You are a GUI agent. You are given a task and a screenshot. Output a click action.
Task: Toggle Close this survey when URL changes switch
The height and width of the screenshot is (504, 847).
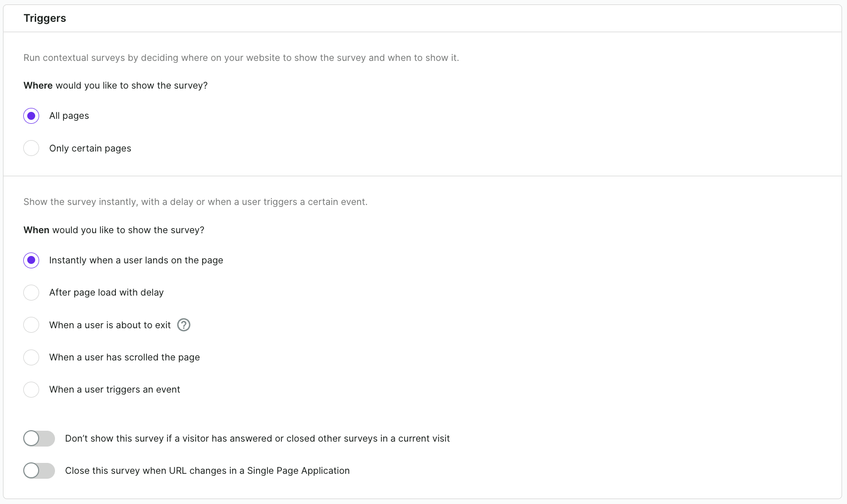[39, 471]
